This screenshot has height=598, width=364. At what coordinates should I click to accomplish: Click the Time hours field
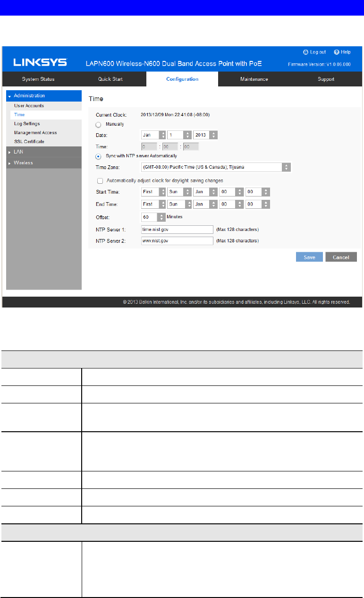tap(149, 146)
